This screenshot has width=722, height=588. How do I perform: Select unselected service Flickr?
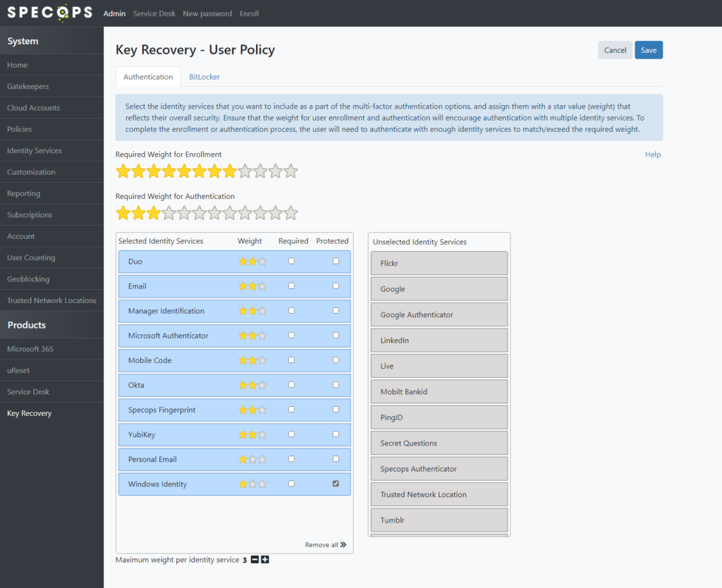click(x=439, y=264)
